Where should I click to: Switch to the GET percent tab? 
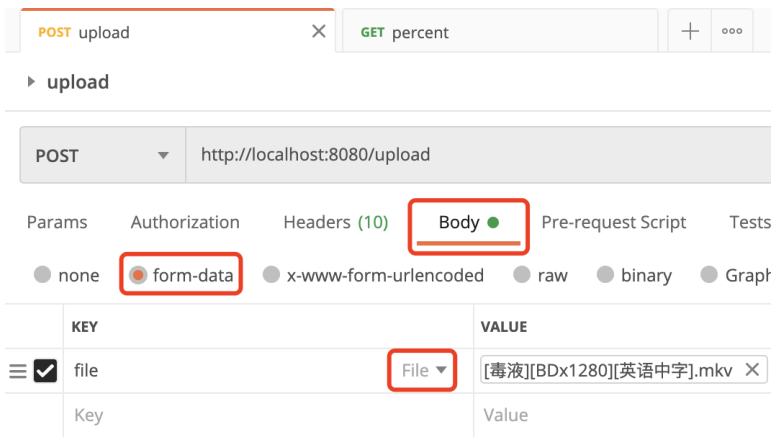pos(405,32)
